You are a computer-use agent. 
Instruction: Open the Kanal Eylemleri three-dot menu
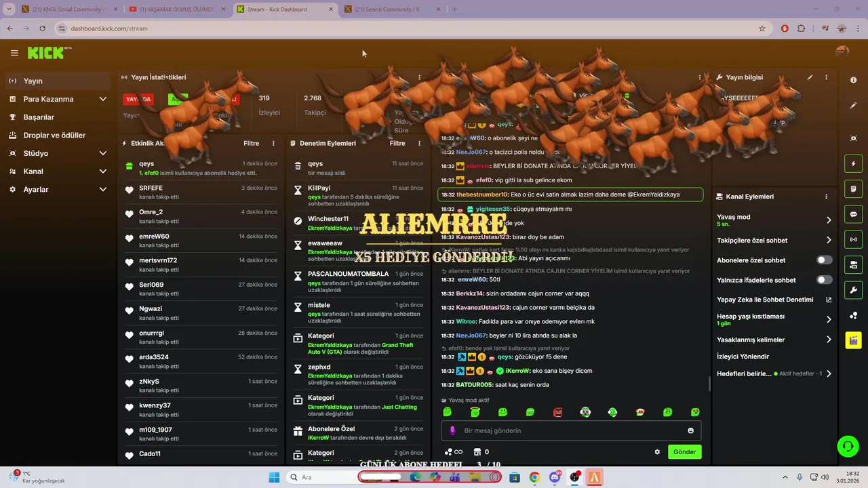826,197
